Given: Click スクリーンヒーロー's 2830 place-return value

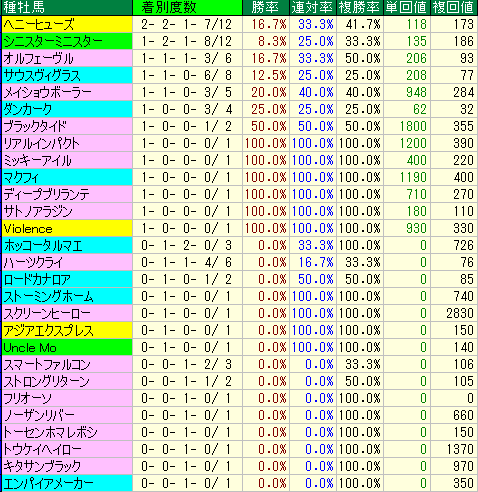Looking at the screenshot, I should click(460, 313).
